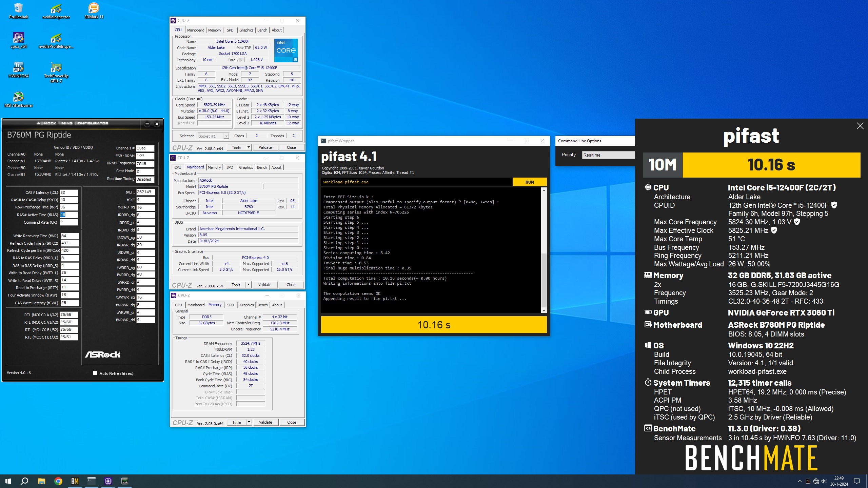
Task: Select Graphics tab in Mainboard CPU-Z window
Action: (246, 167)
